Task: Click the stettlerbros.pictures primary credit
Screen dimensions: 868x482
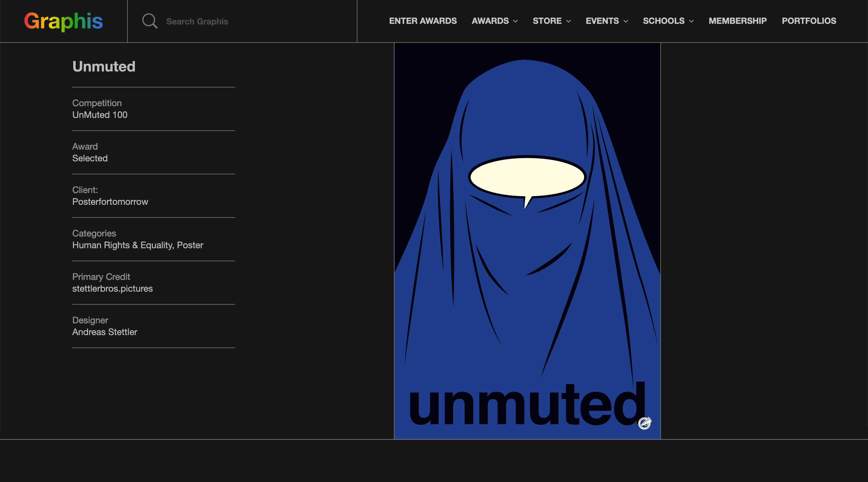Action: 112,289
